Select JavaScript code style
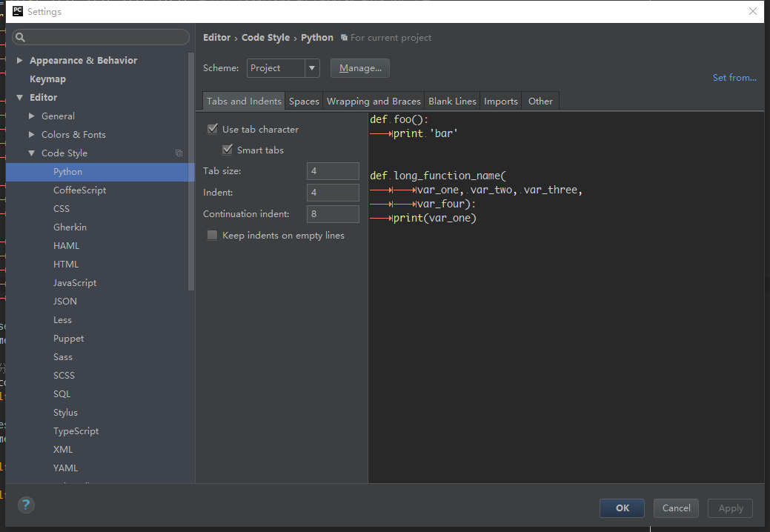Screen dimensions: 770x532 [75, 283]
